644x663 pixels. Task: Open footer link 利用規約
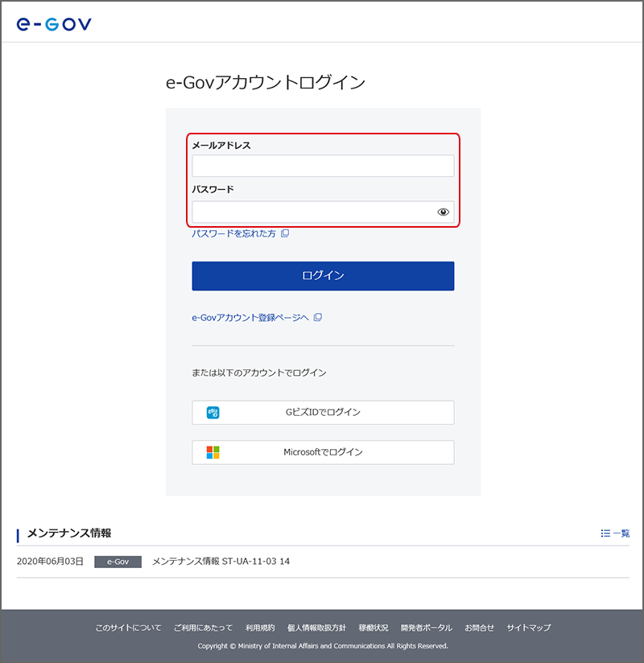point(260,628)
